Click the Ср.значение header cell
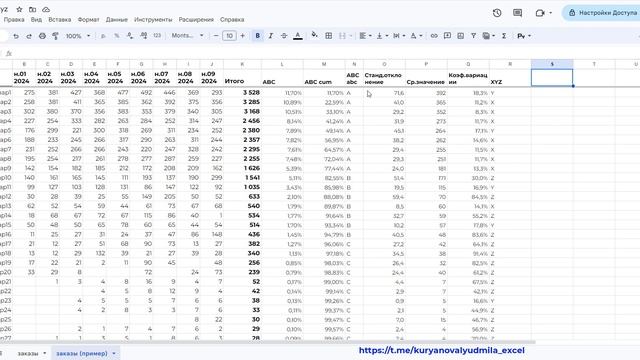 click(426, 78)
